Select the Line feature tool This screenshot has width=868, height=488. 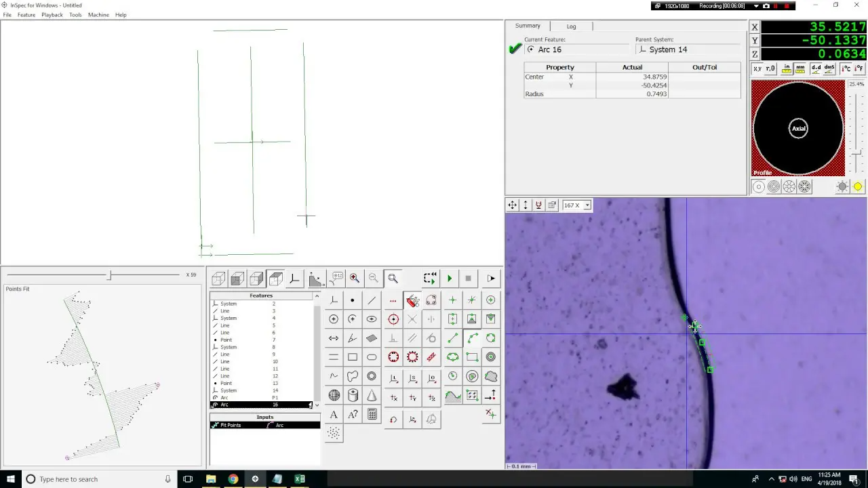372,300
